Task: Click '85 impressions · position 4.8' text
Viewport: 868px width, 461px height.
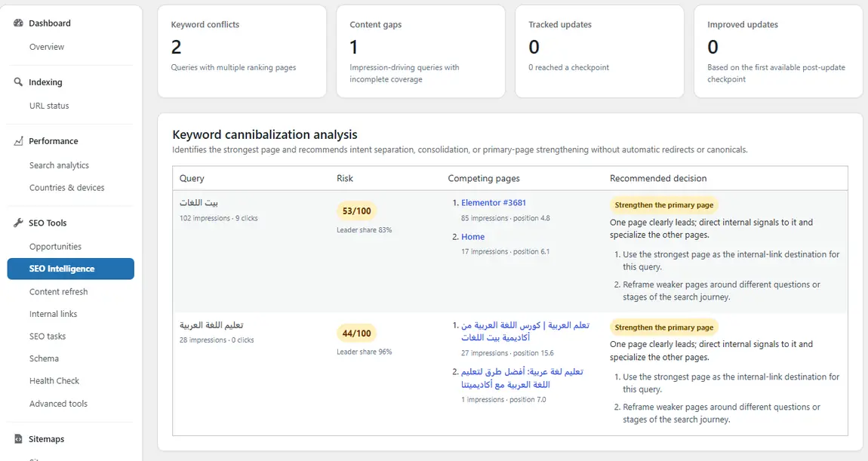Action: click(x=506, y=218)
